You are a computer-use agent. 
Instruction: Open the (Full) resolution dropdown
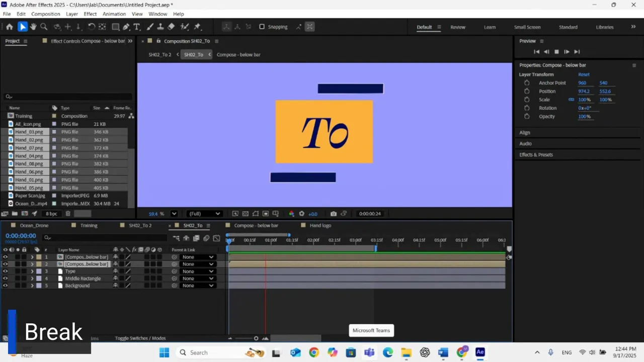click(x=204, y=214)
